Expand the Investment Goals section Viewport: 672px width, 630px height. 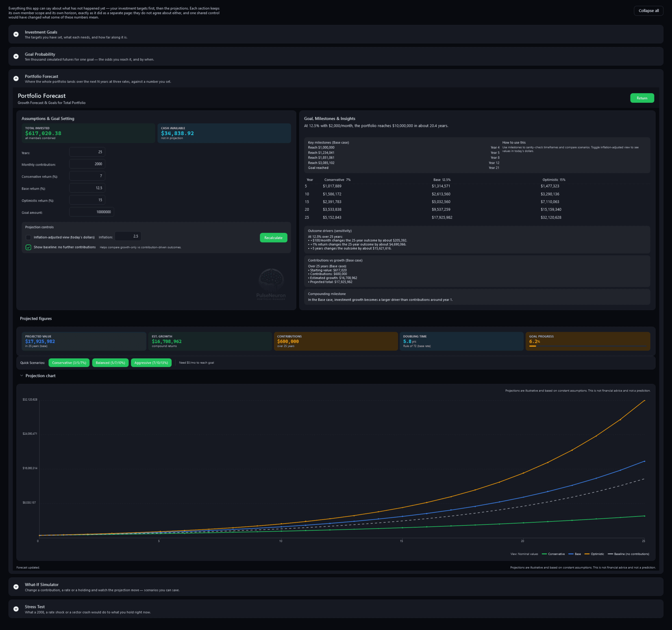16,34
